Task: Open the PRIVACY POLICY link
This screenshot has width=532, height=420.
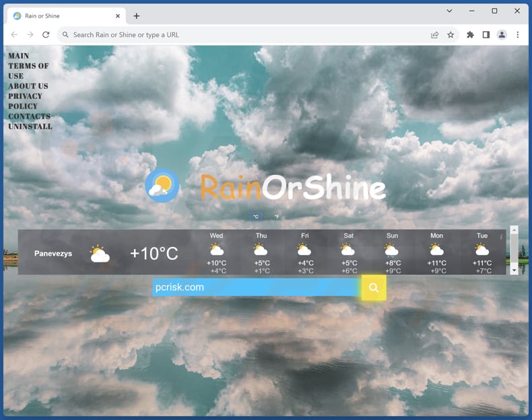Action: click(x=26, y=101)
